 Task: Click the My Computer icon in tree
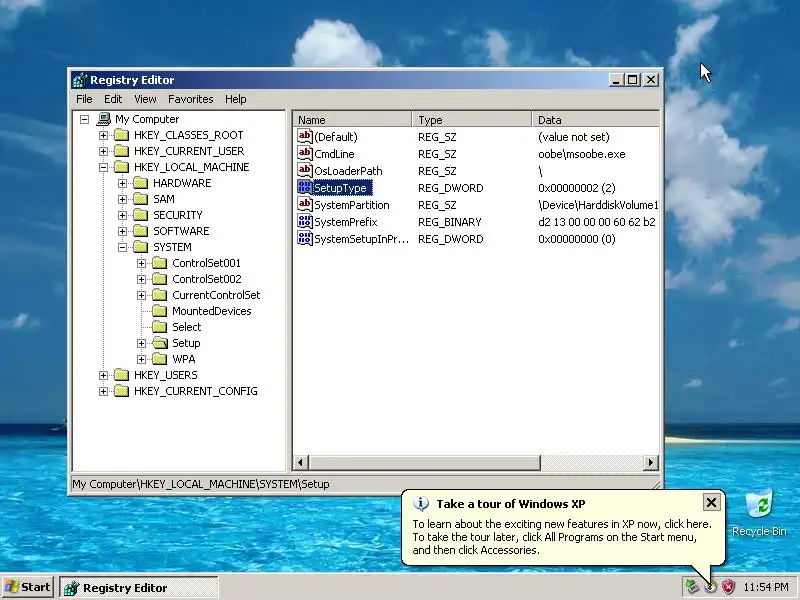point(104,119)
